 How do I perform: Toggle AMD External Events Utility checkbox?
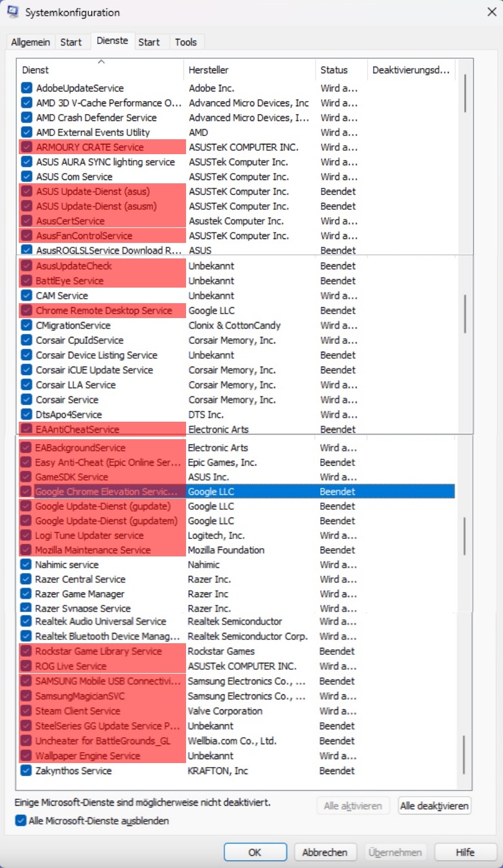click(27, 132)
